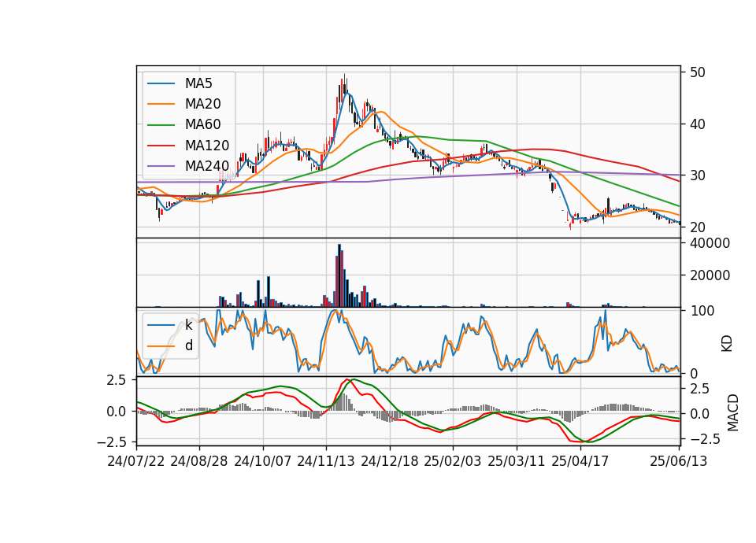756x543 pixels.
Task: Click the left MACD axis value 0.0
Action: 117,412
